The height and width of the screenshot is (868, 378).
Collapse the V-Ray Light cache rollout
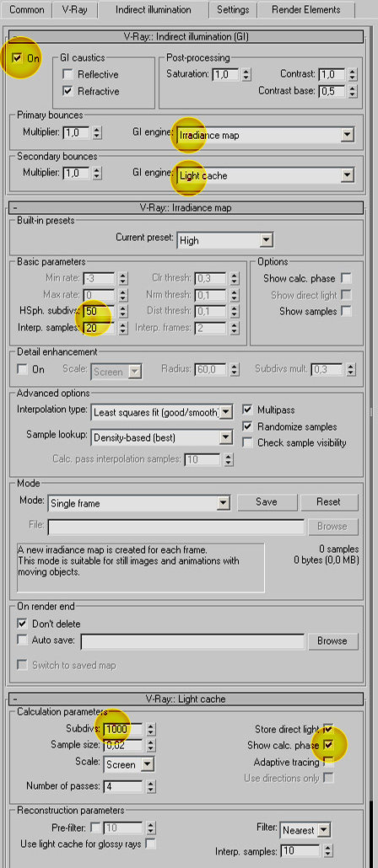[187, 699]
